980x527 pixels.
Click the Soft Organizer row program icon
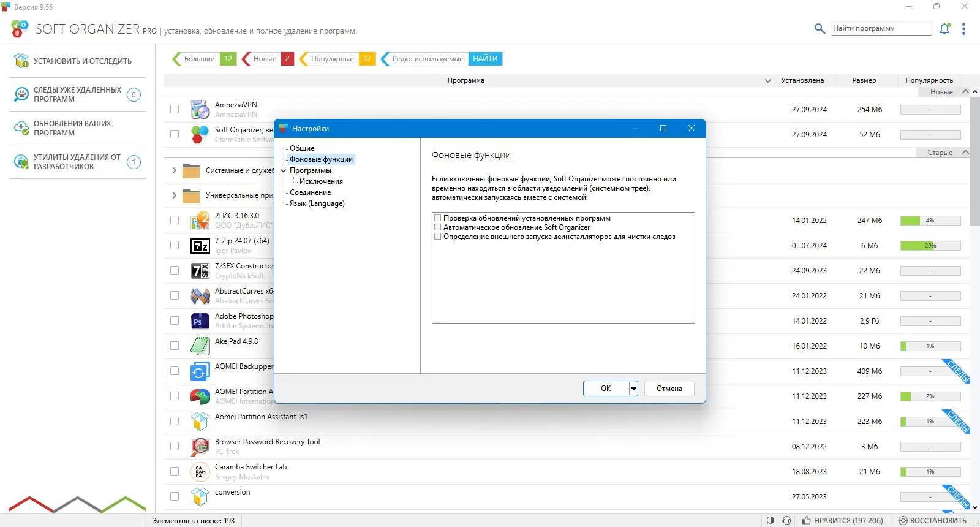point(200,135)
